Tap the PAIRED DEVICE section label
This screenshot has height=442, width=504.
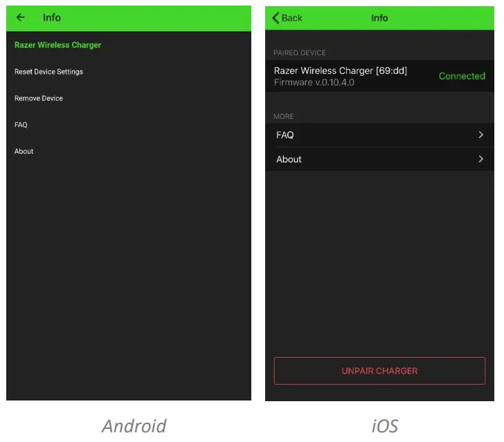tap(300, 53)
